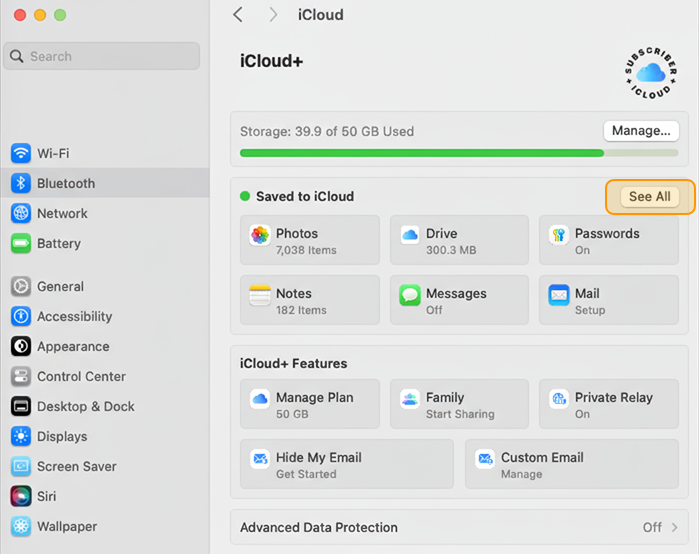Open the Private Relay globe icon
The height and width of the screenshot is (554, 699).
pyautogui.click(x=559, y=399)
